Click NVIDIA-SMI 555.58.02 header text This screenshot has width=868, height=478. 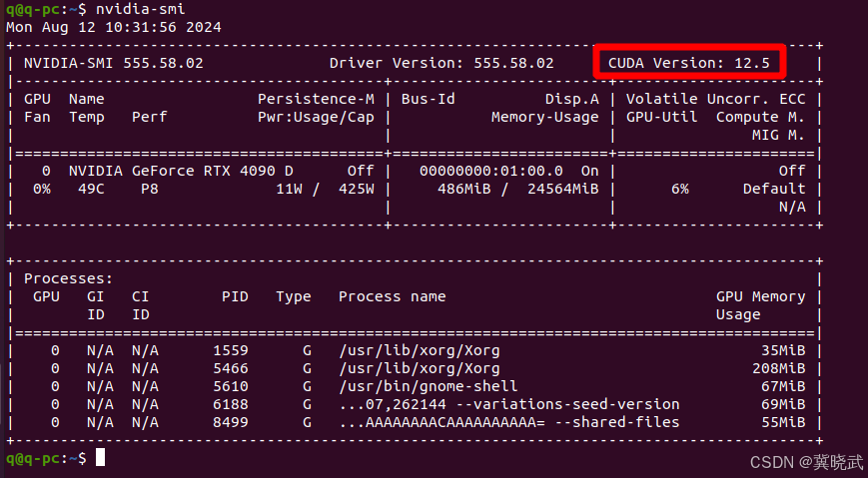[x=114, y=63]
